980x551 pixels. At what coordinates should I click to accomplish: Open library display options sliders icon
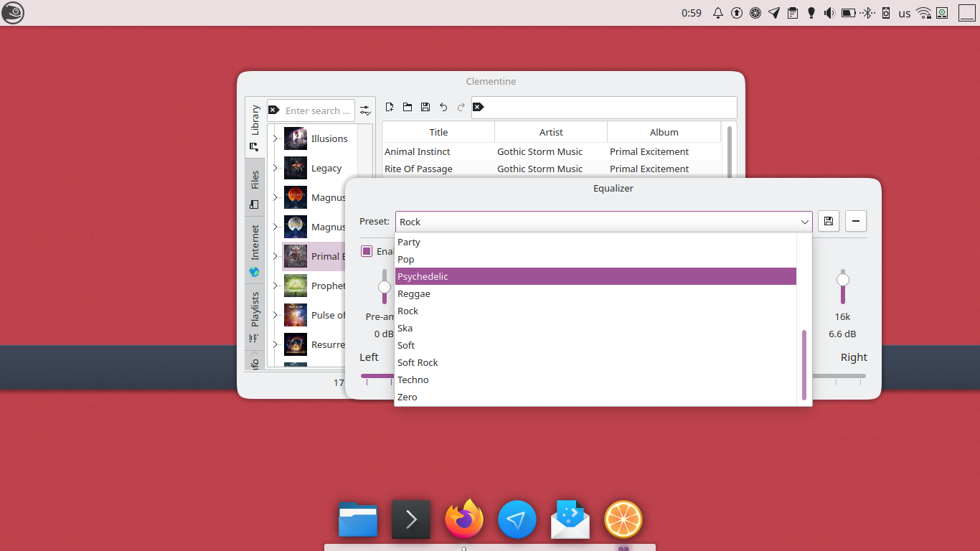[x=366, y=110]
